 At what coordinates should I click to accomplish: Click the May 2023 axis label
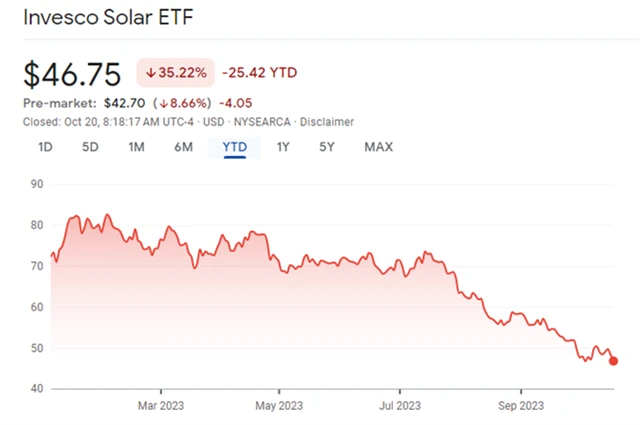tap(280, 407)
